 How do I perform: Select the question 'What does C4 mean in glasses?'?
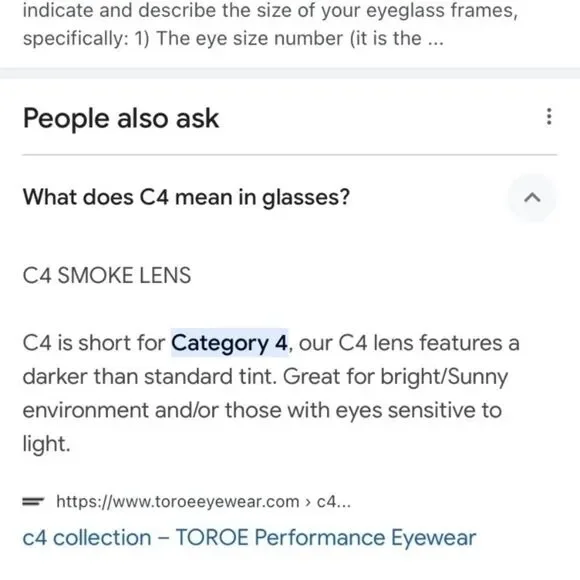[x=186, y=197]
